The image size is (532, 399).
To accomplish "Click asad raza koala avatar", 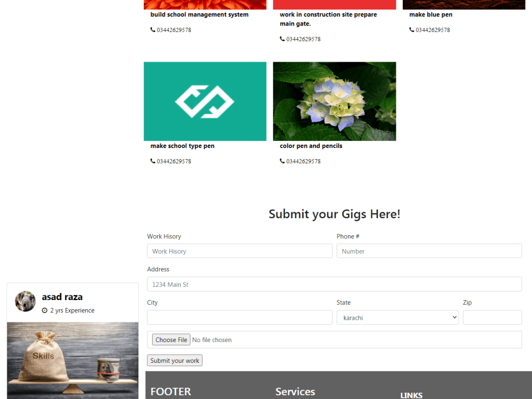I will coord(25,301).
